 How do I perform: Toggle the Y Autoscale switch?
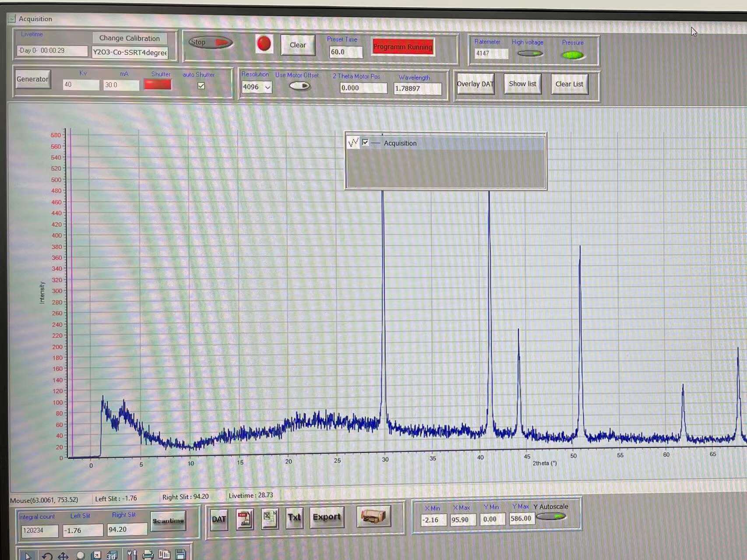(551, 517)
